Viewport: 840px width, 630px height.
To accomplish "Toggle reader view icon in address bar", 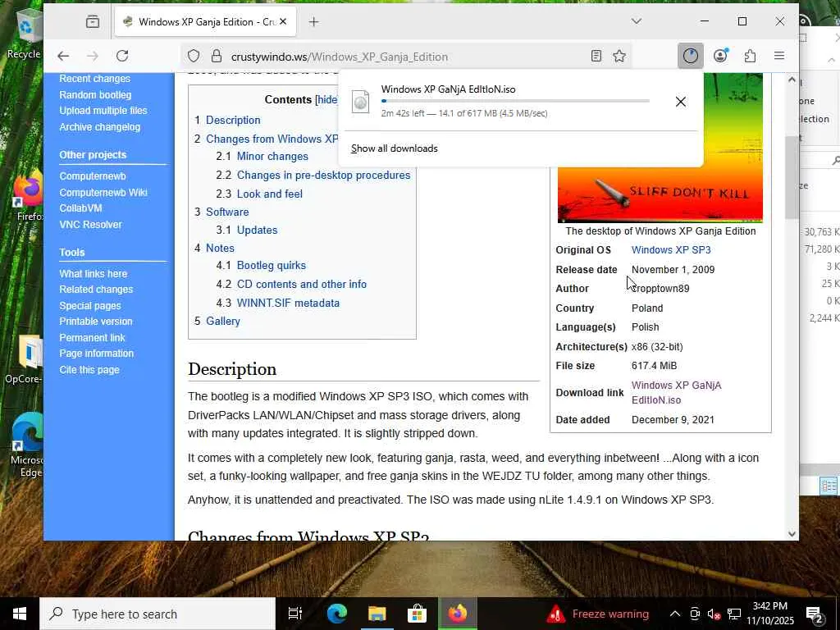I will click(596, 56).
